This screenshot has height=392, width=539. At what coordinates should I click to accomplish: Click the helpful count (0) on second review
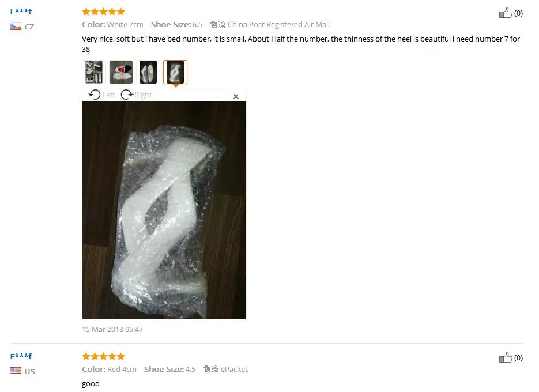click(x=518, y=358)
